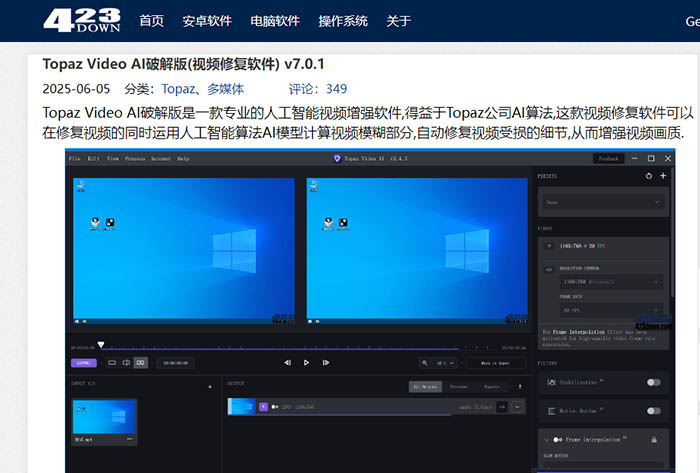Open the 操作系统 navigation item
This screenshot has height=473, width=700.
(343, 21)
